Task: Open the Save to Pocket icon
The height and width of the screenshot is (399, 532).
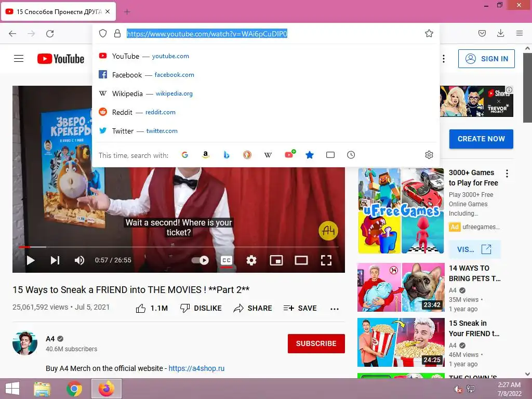Action: pyautogui.click(x=482, y=33)
